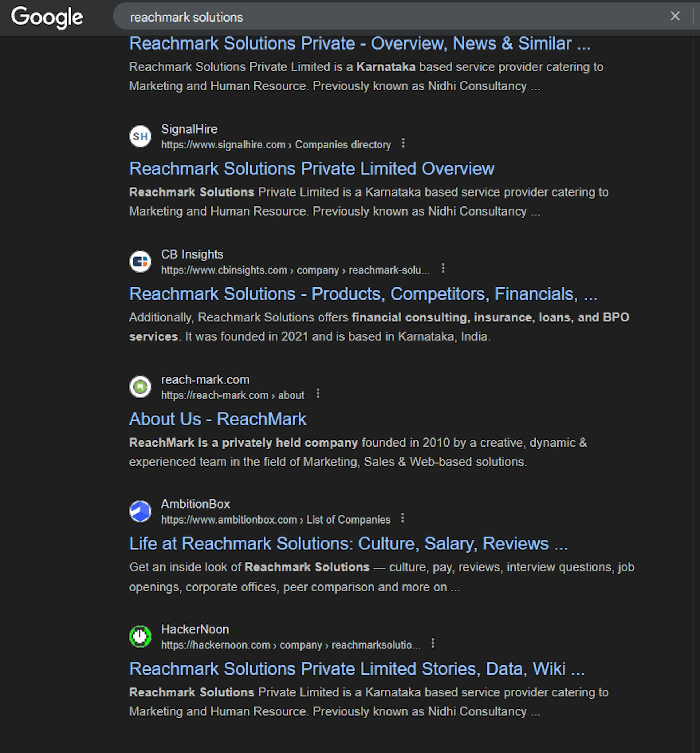The height and width of the screenshot is (753, 700).
Task: Click the HackerNoon favicon
Action: pos(140,637)
